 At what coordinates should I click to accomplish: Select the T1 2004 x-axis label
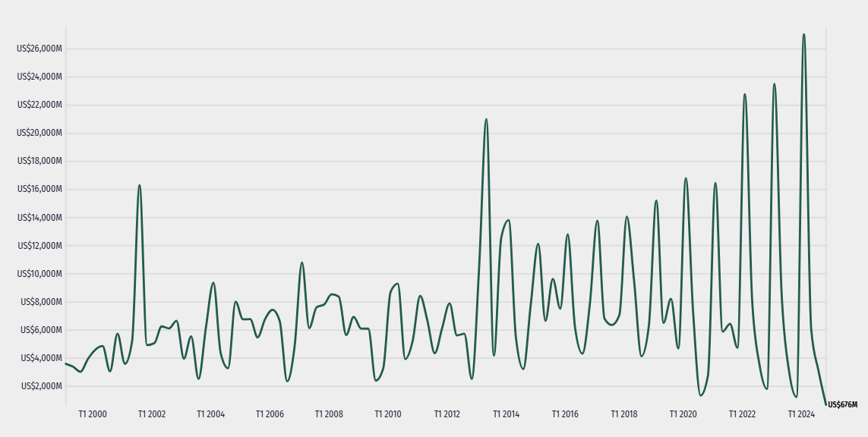(x=211, y=414)
